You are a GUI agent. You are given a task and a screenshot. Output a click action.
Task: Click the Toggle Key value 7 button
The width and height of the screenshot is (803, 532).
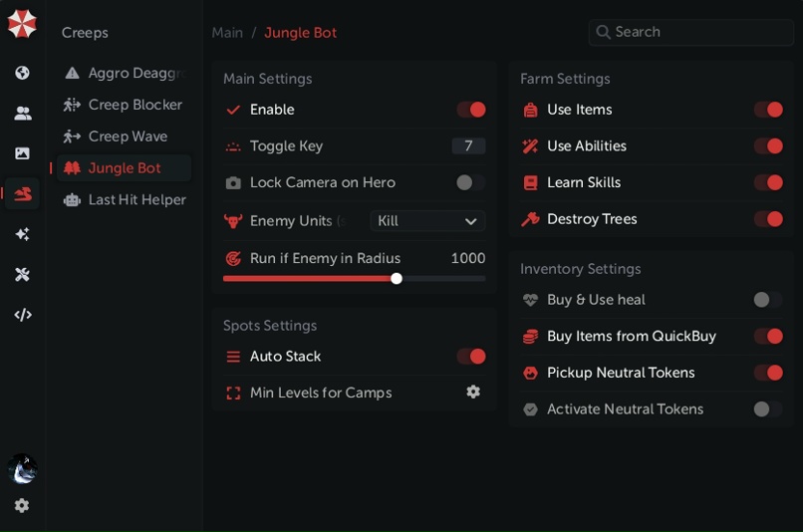(468, 146)
